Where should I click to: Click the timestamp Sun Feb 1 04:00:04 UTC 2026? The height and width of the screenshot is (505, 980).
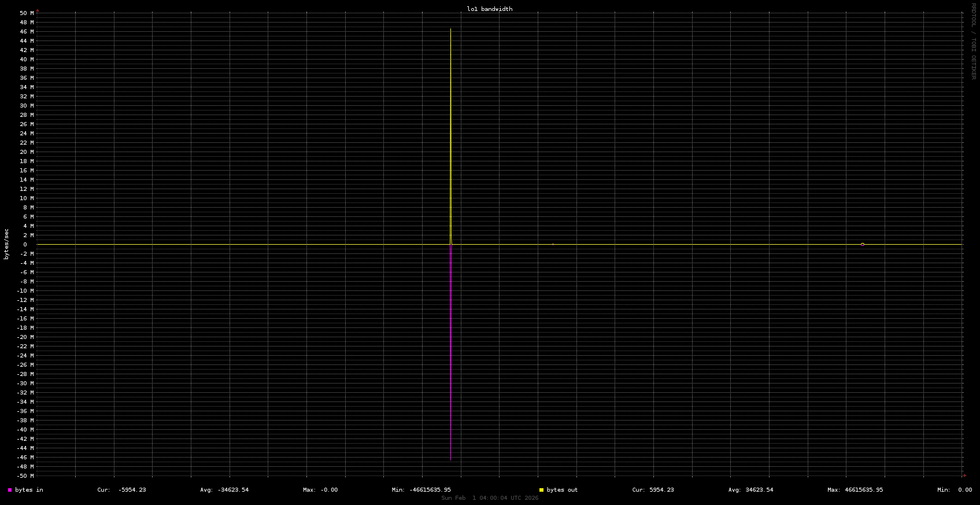pos(490,498)
